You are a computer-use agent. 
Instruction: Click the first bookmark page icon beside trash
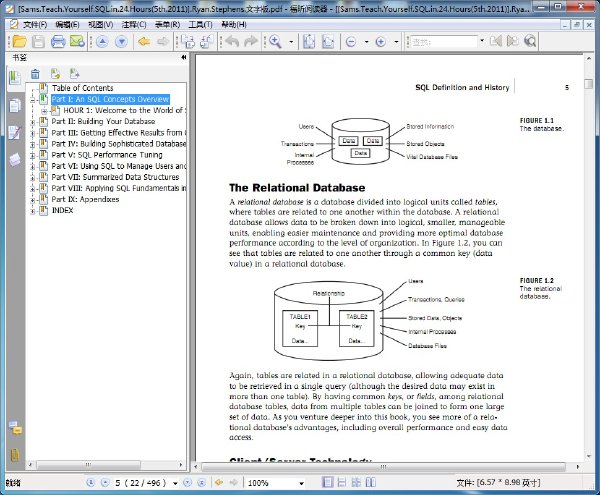click(55, 73)
